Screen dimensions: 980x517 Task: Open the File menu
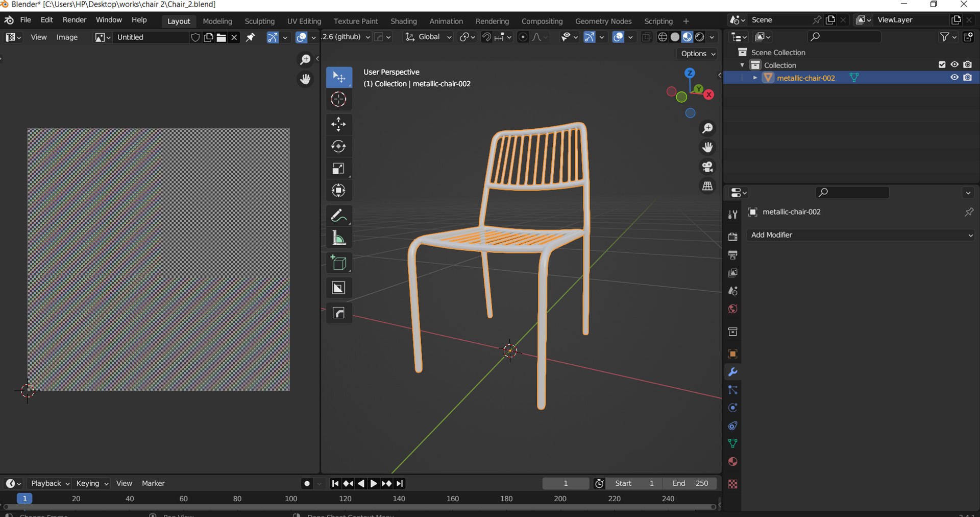coord(26,20)
